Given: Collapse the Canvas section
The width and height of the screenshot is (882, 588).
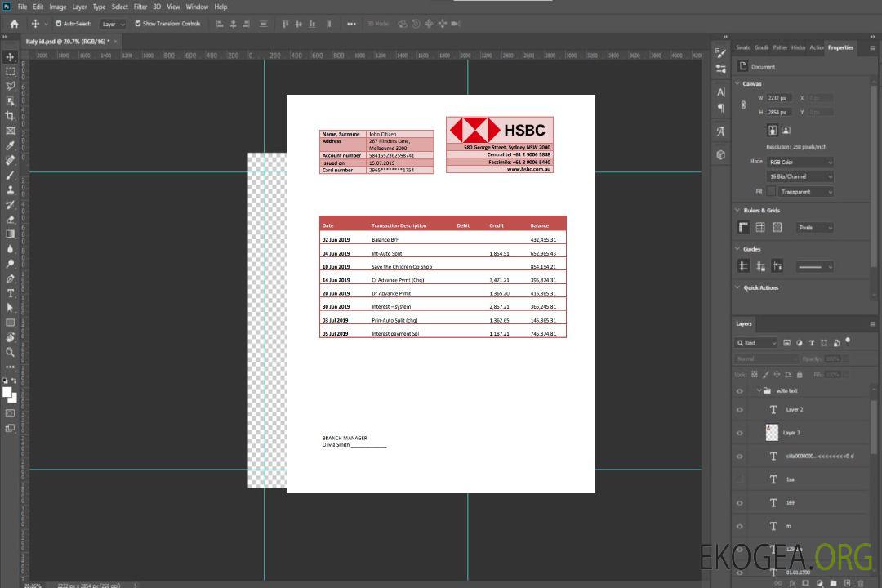Looking at the screenshot, I should pos(737,83).
